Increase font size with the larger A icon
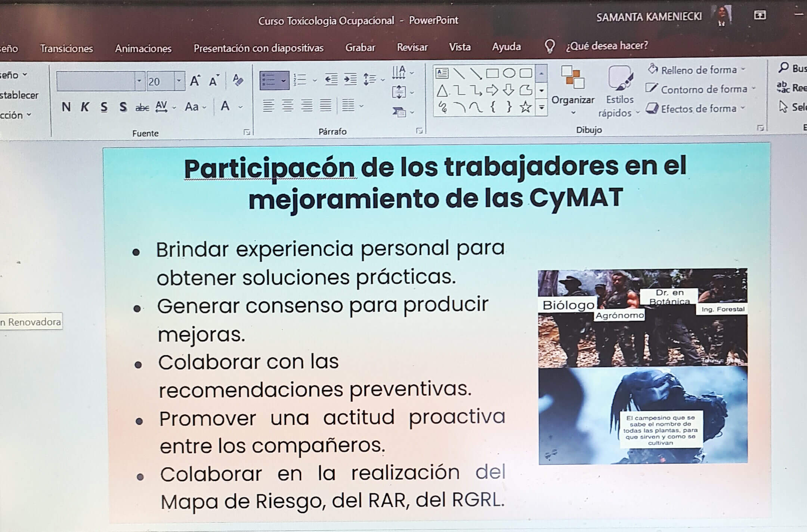This screenshot has height=532, width=807. (x=195, y=81)
